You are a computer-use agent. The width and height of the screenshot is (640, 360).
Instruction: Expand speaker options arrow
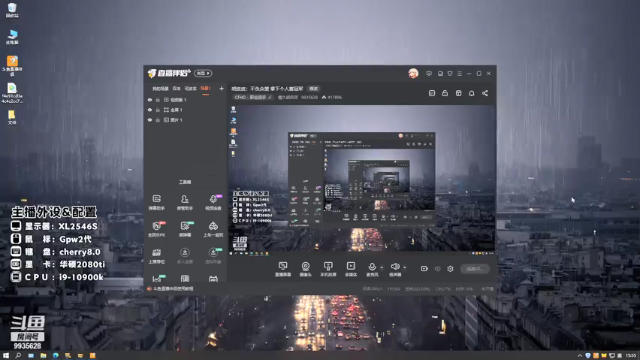[x=404, y=268]
